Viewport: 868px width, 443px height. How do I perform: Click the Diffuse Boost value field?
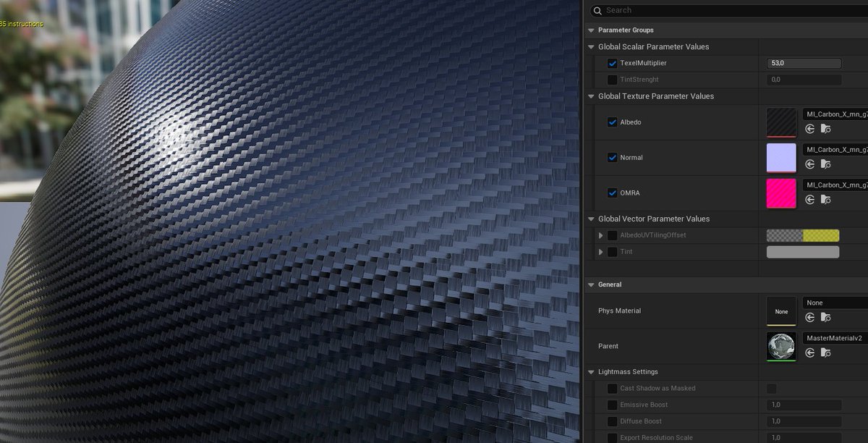[804, 421]
